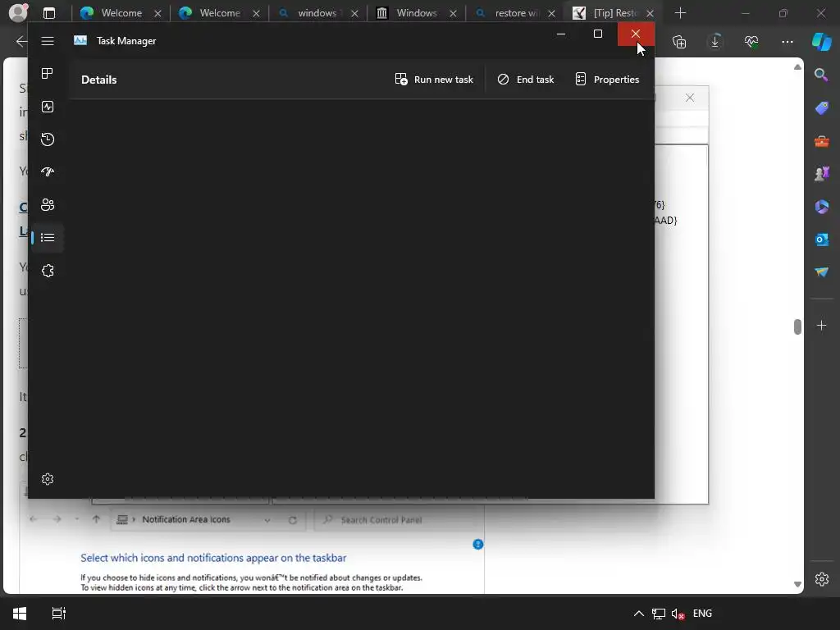Open Task Manager settings gear
Image resolution: width=840 pixels, height=630 pixels.
(48, 479)
